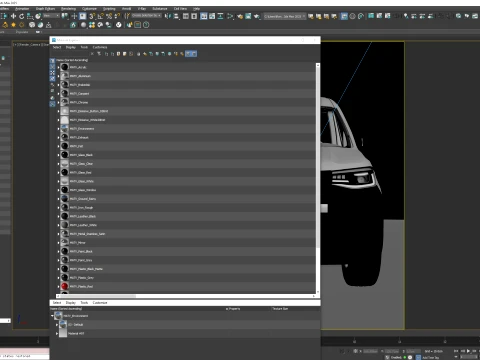Select the Move tool in main toolbar
Screen dimensions: 480x360
click(x=13, y=16)
